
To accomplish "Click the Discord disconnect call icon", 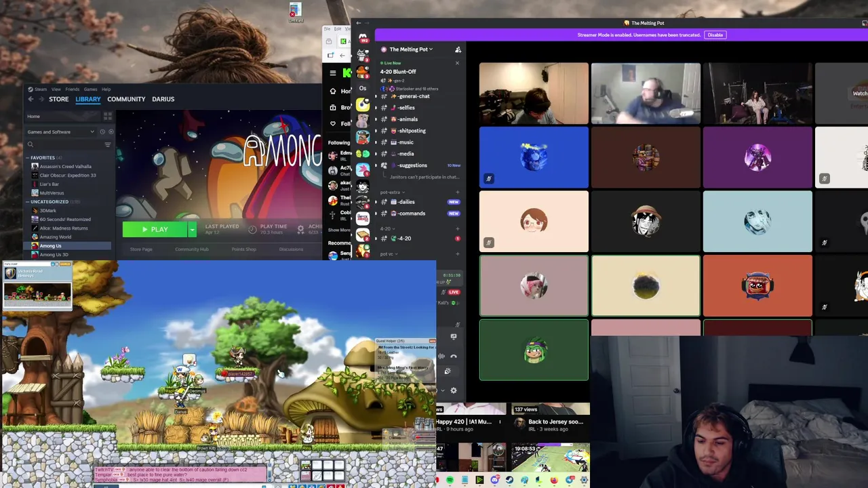I will pyautogui.click(x=454, y=356).
